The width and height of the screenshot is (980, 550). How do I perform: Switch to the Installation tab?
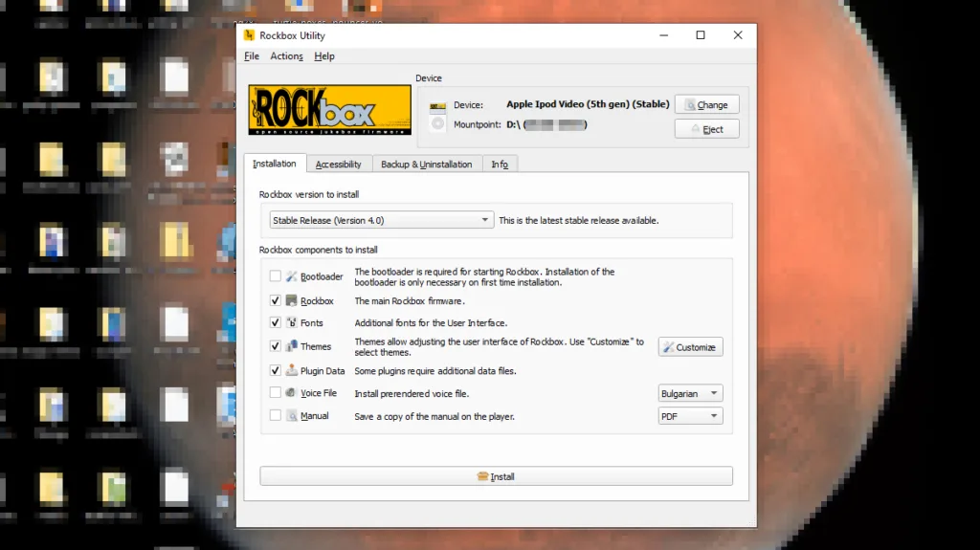275,164
